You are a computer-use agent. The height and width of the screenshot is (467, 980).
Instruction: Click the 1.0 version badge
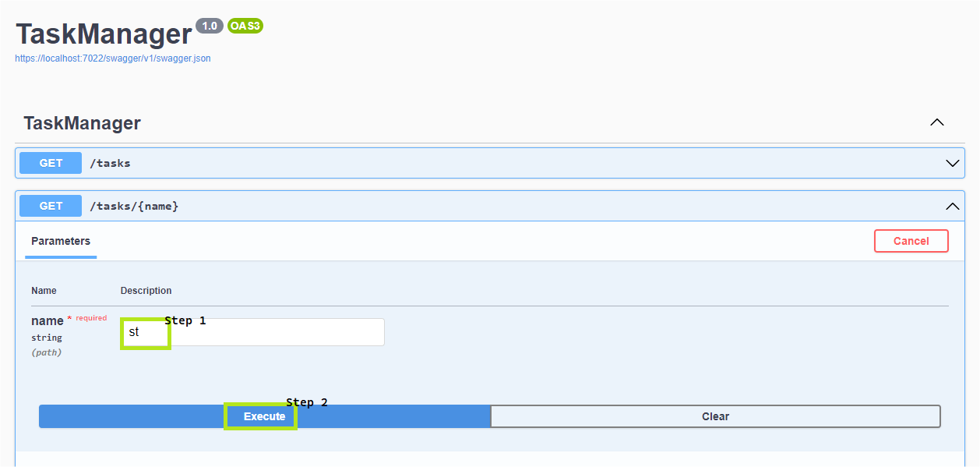point(210,26)
